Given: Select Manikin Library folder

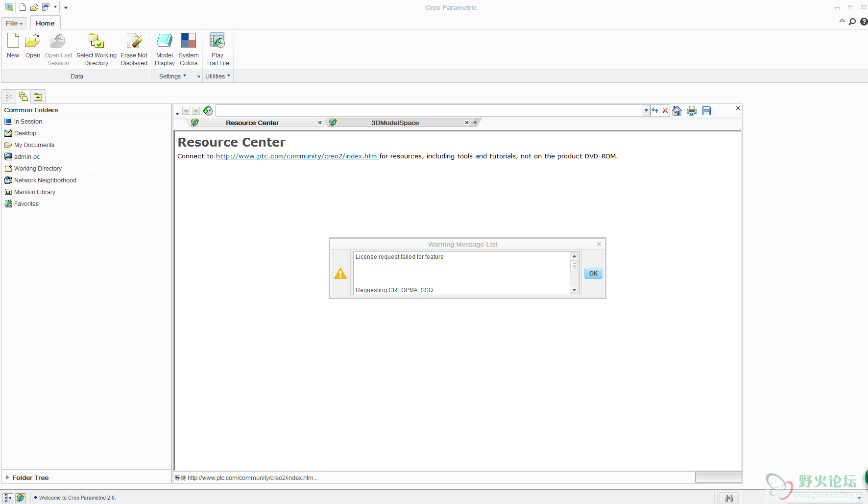Looking at the screenshot, I should pyautogui.click(x=30, y=192).
